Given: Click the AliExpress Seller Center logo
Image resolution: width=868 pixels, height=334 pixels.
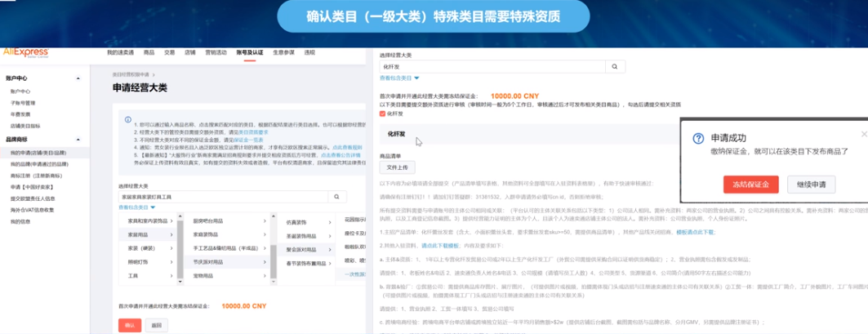Looking at the screenshot, I should coord(25,53).
